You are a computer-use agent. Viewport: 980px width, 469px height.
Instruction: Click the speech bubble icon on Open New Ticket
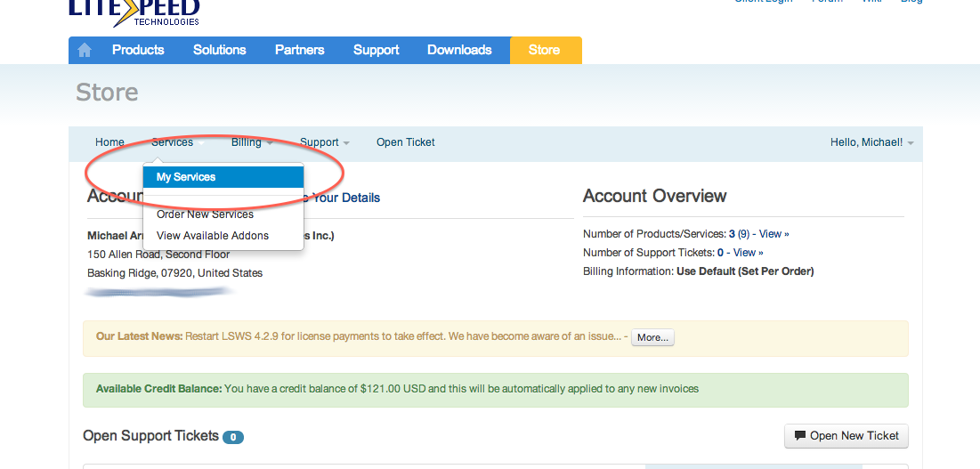pyautogui.click(x=800, y=436)
